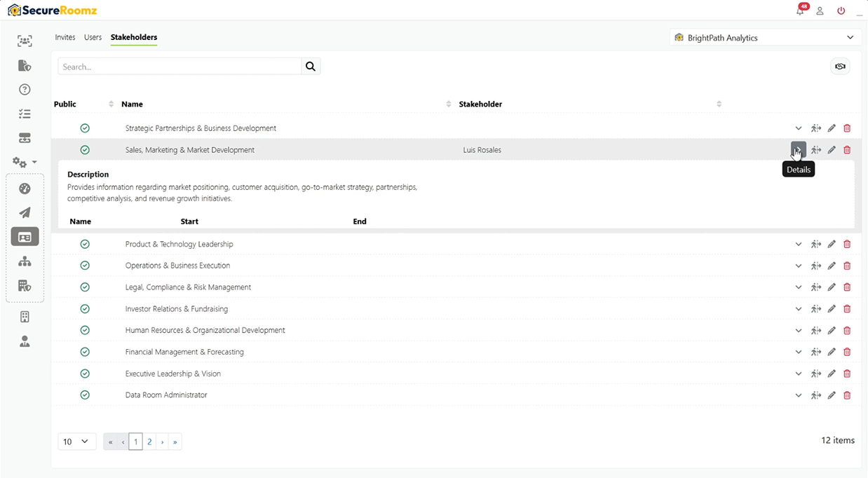The width and height of the screenshot is (868, 478).
Task: Open the notifications bell icon
Action: click(800, 11)
